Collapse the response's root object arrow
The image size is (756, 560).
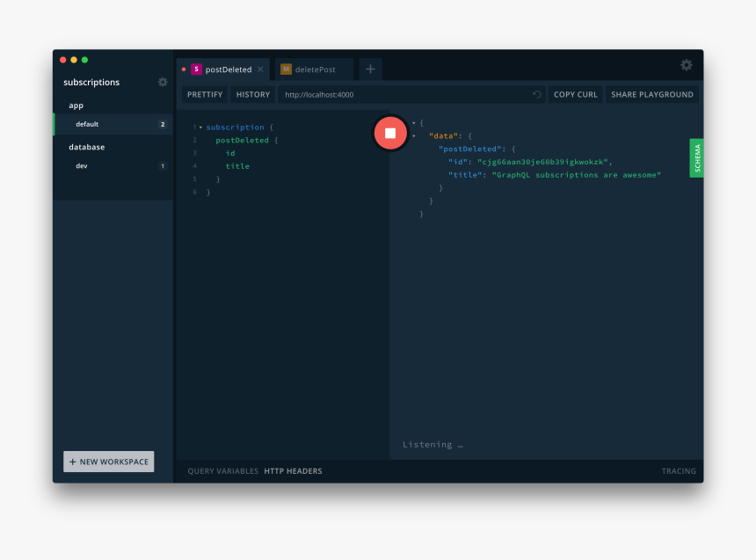coord(414,123)
